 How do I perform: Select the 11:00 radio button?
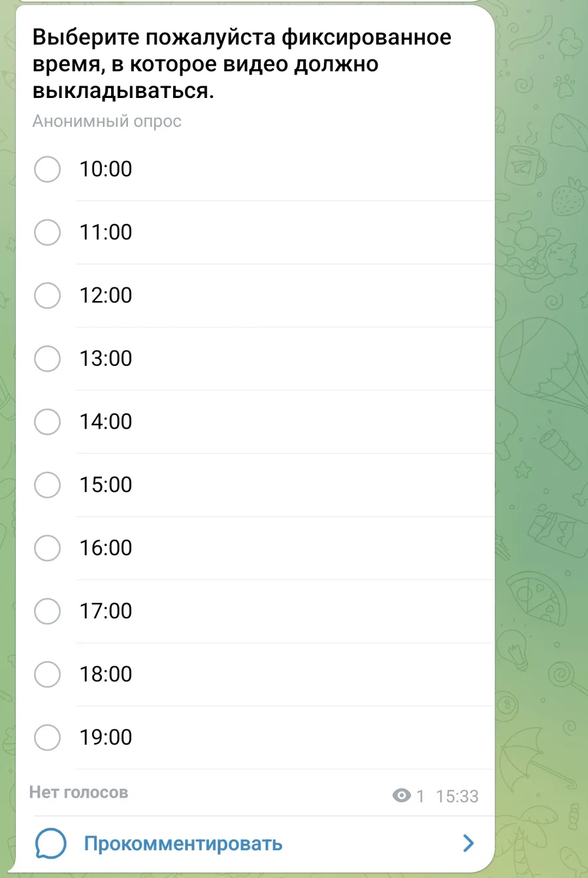[x=47, y=232]
